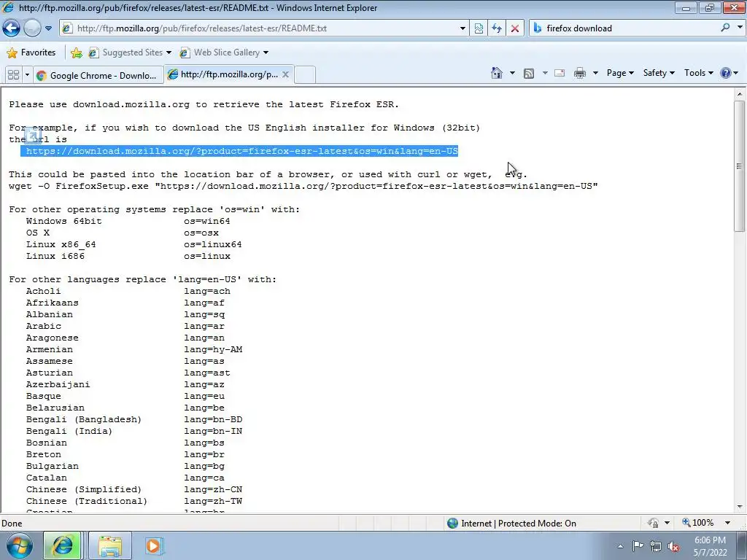Open Windows Explorer taskbar folder icon
This screenshot has height=560, width=747.
(x=110, y=545)
